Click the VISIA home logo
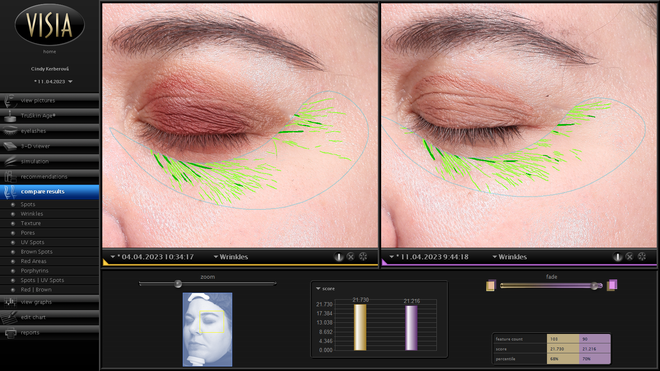660x371 pixels. [x=50, y=25]
